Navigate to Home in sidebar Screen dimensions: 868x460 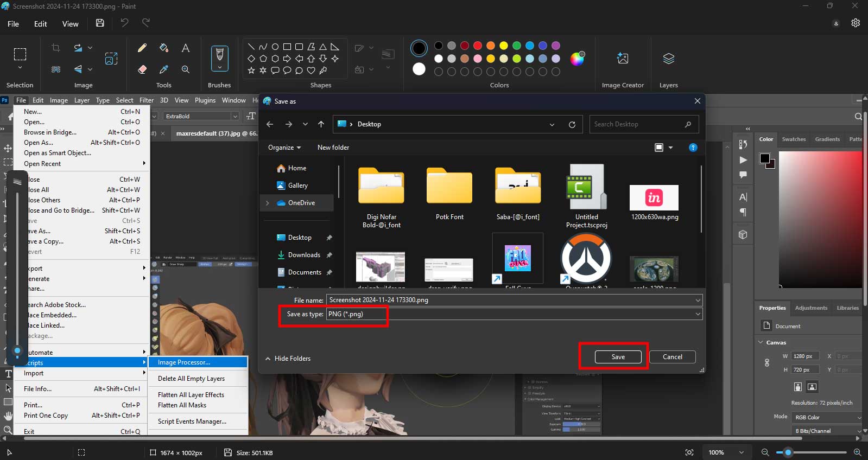coord(297,168)
